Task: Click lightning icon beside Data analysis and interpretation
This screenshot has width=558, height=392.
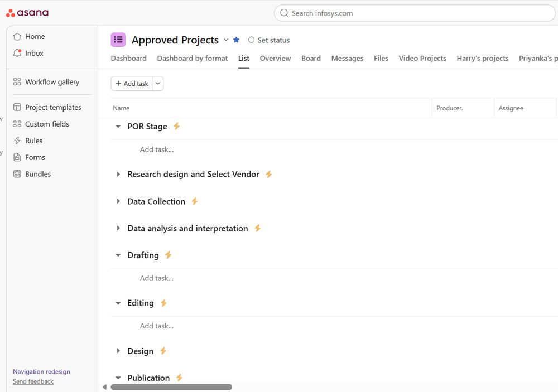Action: 258,228
